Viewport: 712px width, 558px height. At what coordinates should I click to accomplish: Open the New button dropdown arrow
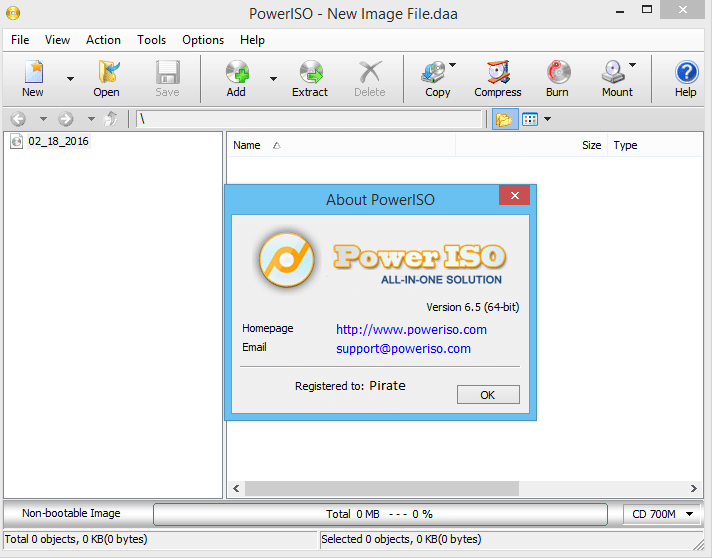70,79
